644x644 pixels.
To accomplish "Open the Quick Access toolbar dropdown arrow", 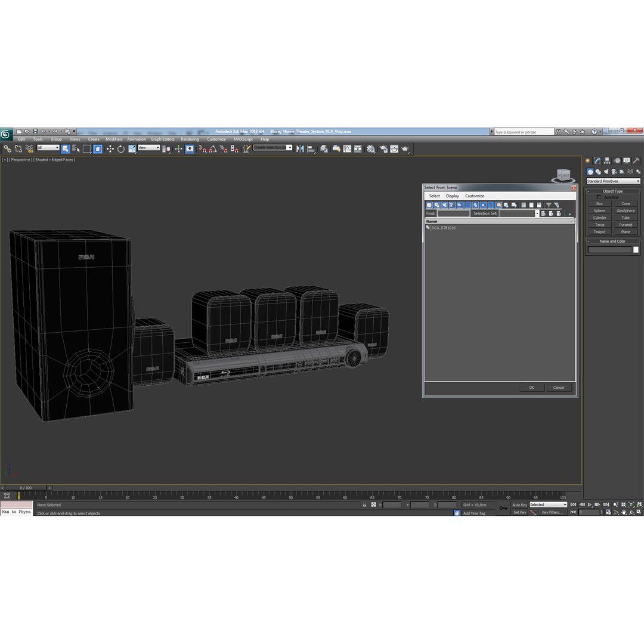I will tap(74, 131).
